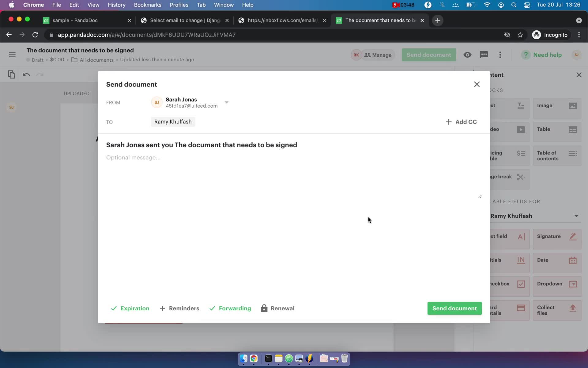Image resolution: width=588 pixels, height=368 pixels.
Task: Toggle Expiration setting on document
Action: click(x=130, y=308)
